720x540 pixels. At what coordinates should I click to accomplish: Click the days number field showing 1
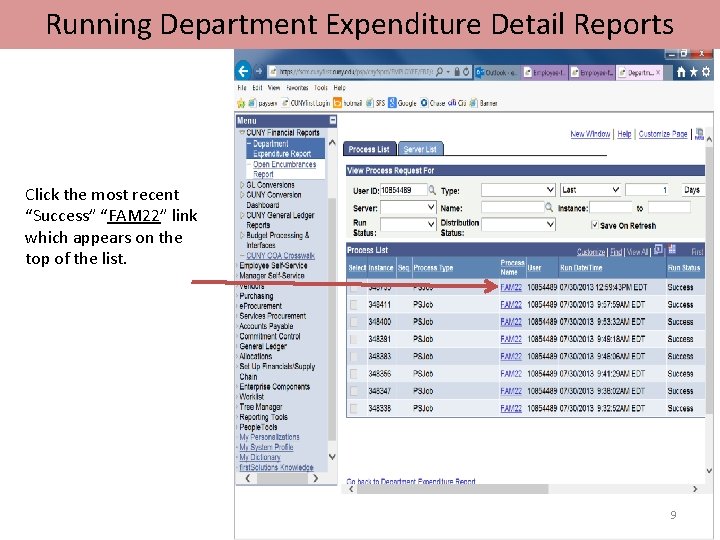(x=647, y=190)
